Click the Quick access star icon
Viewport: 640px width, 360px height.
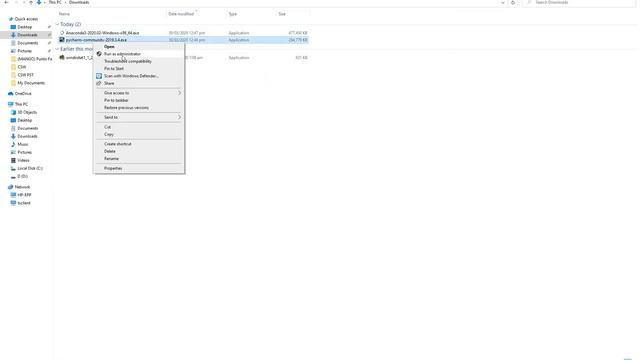(x=11, y=19)
